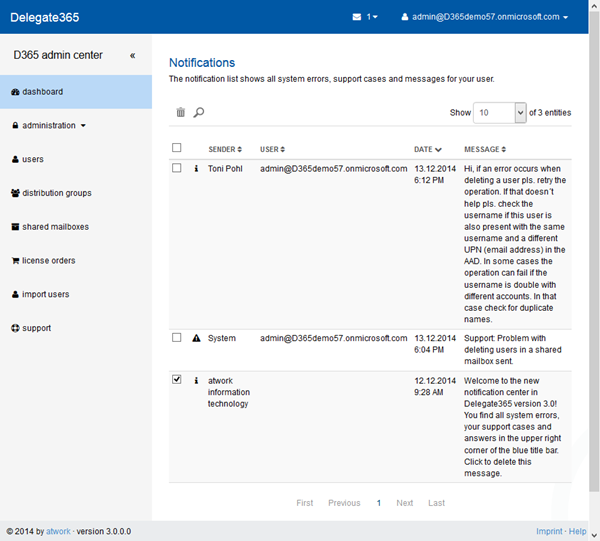Sort table by DATE column
Screen dimensions: 600x541
pyautogui.click(x=428, y=149)
